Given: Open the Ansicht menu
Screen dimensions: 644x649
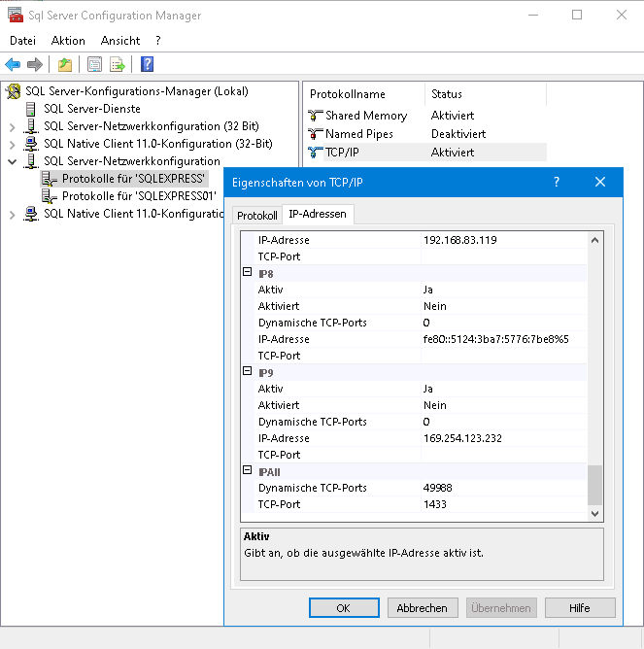Looking at the screenshot, I should coord(119,41).
